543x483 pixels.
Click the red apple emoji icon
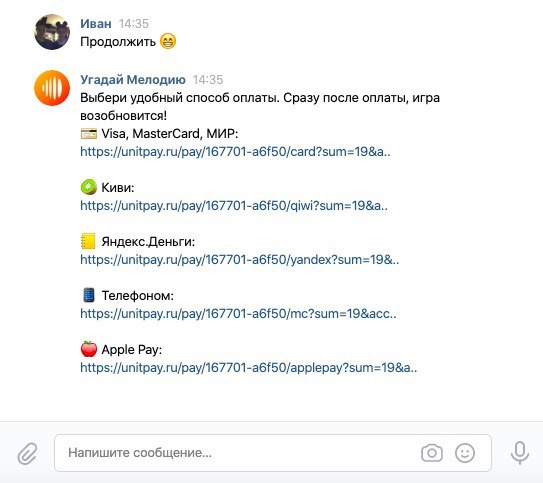click(89, 349)
